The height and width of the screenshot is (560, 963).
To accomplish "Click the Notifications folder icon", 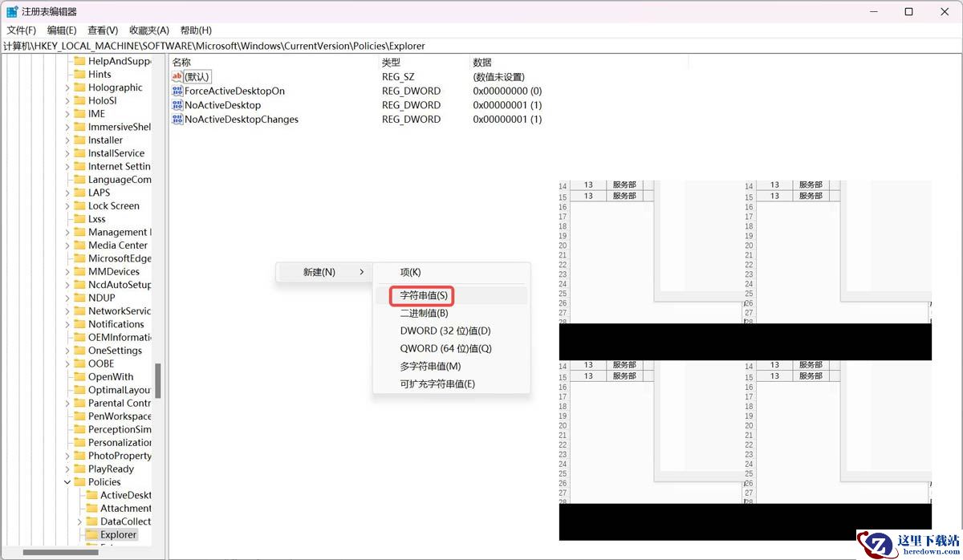I will point(79,324).
